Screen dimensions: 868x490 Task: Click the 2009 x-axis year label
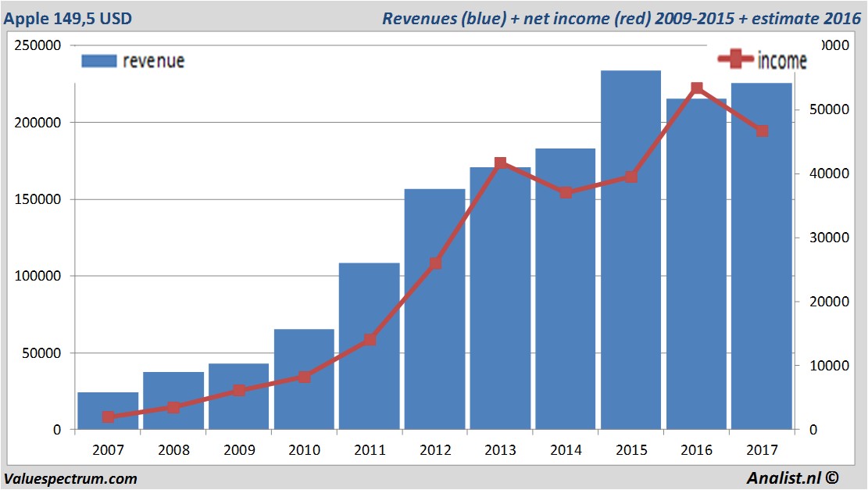click(x=239, y=450)
